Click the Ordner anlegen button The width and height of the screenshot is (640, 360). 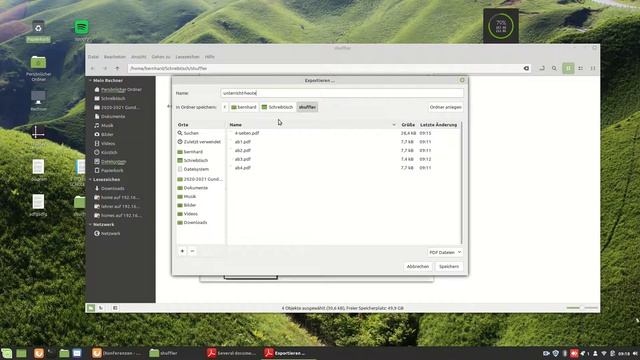[445, 107]
